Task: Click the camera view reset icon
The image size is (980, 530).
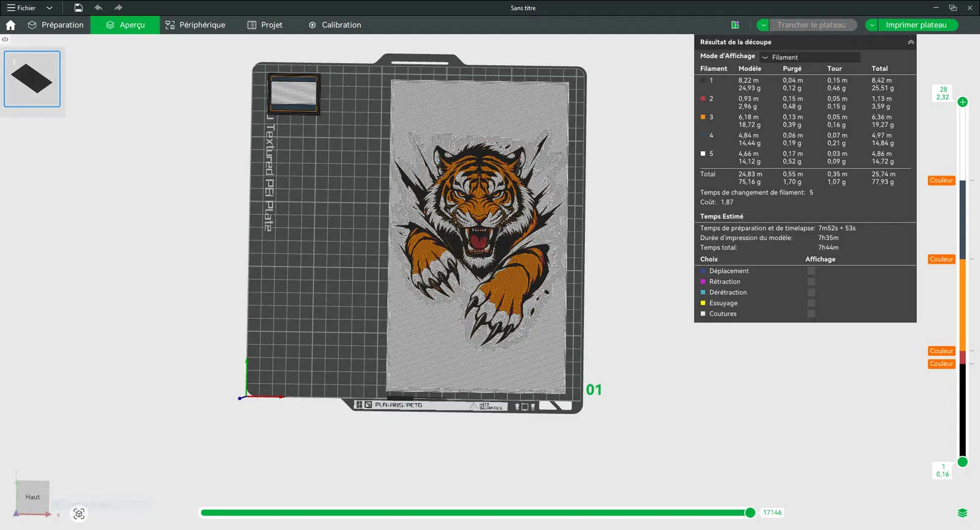Action: point(79,514)
